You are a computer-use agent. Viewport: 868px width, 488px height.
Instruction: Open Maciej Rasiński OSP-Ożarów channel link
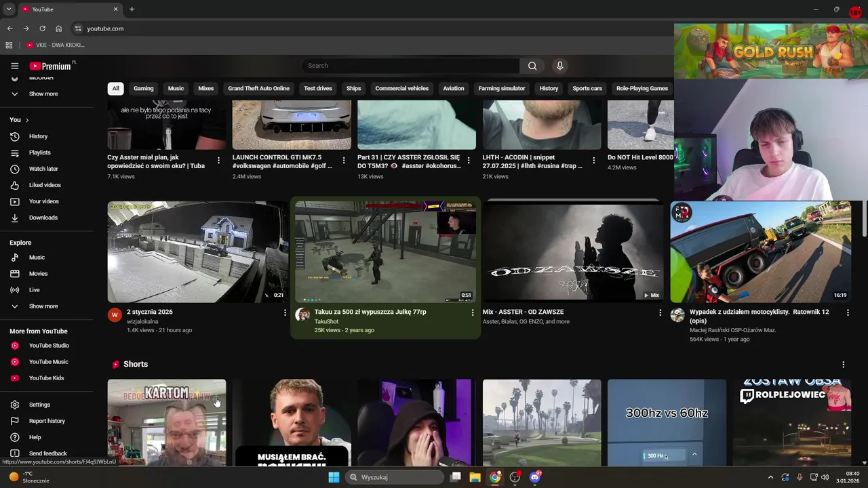pos(732,330)
